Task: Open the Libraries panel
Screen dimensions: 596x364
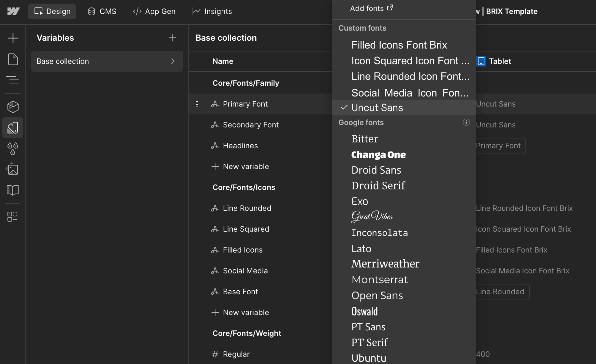Action: (x=13, y=190)
